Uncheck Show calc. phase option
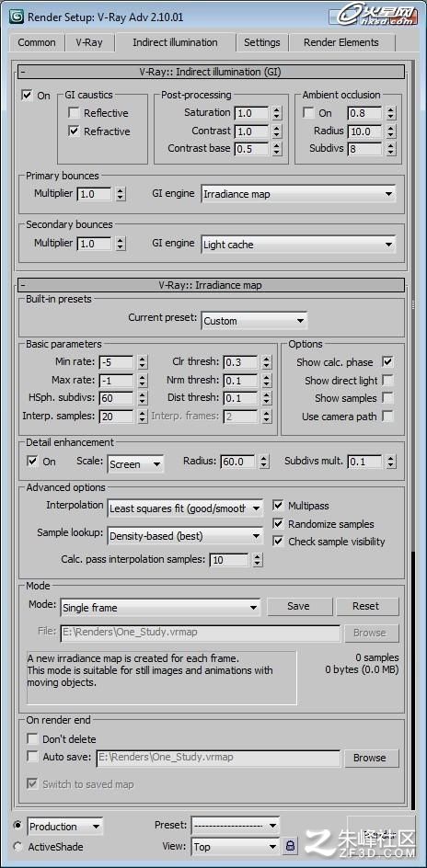This screenshot has height=868, width=427. tap(387, 362)
